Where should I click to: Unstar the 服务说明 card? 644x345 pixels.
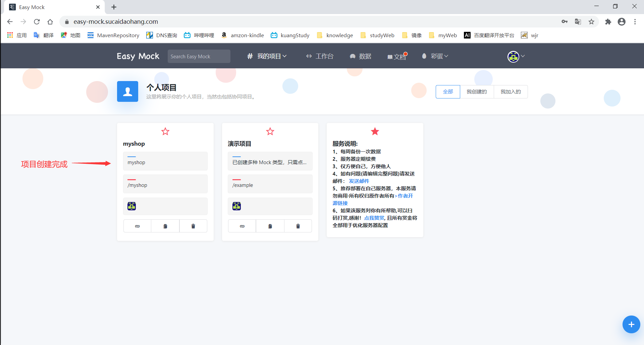point(375,131)
